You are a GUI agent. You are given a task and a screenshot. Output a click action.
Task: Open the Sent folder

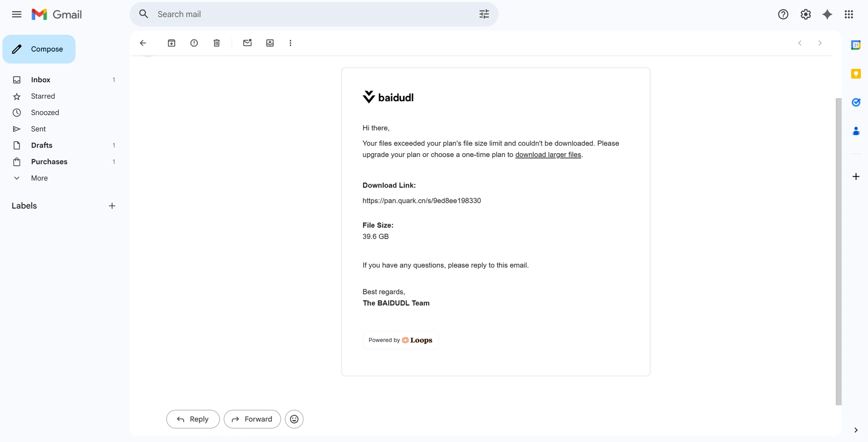(38, 129)
